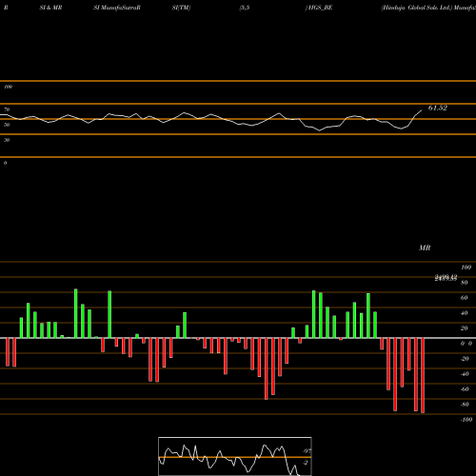Click the MR axis label 80
The image size is (476, 476).
click(x=465, y=283)
